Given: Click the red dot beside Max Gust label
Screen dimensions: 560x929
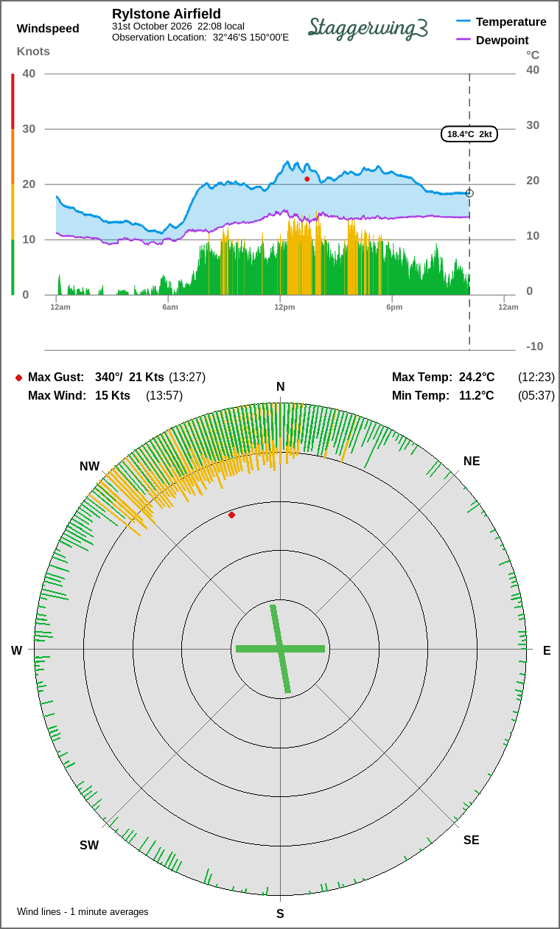Looking at the screenshot, I should (18, 377).
